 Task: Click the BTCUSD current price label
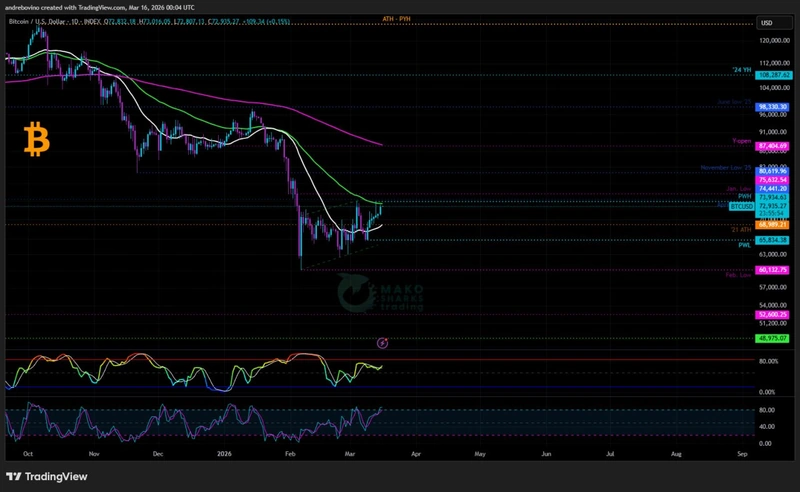pos(741,206)
